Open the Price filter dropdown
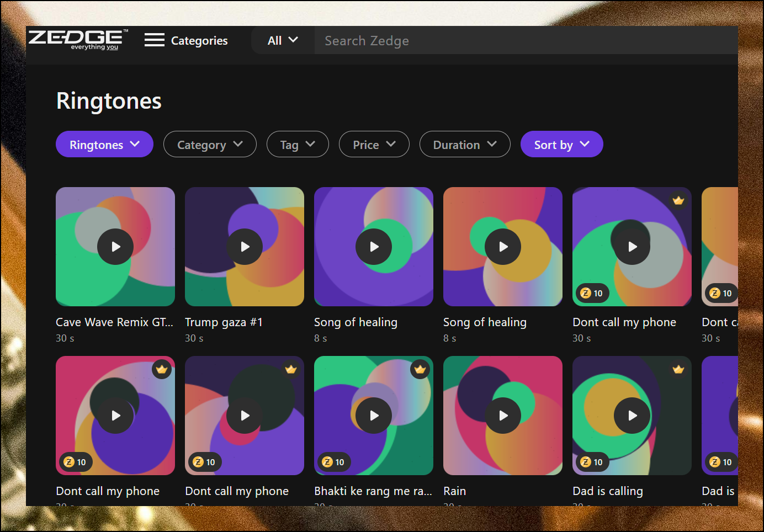This screenshot has height=532, width=764. pos(374,144)
